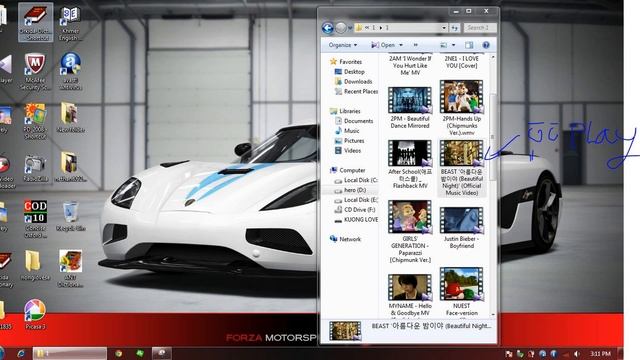The height and width of the screenshot is (360, 640).
Task: Go back in Explorer with the Back arrow
Action: [x=327, y=28]
